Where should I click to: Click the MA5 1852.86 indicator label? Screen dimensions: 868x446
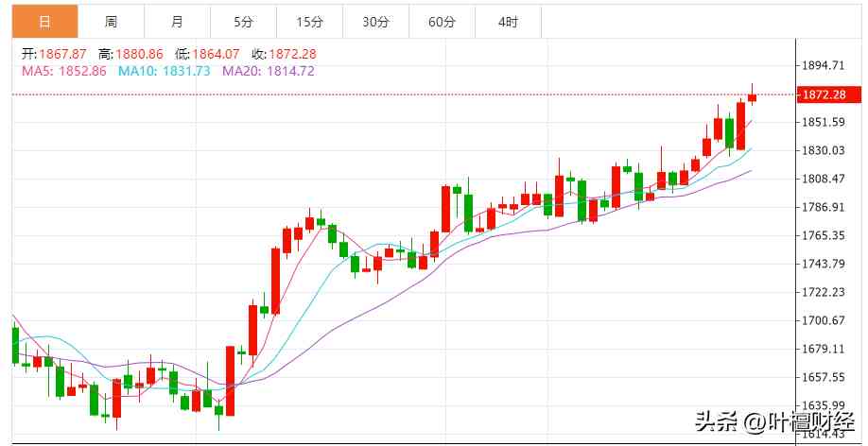tap(63, 71)
